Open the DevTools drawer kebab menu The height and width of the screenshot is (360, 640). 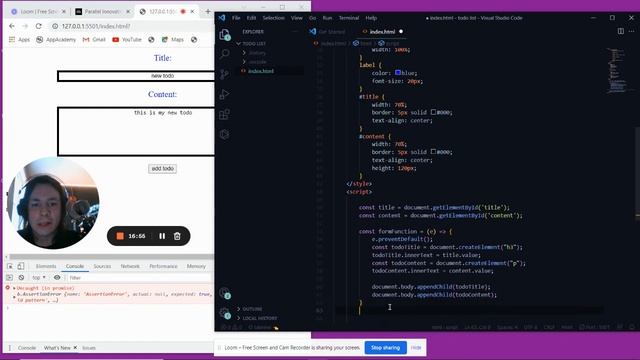9,348
